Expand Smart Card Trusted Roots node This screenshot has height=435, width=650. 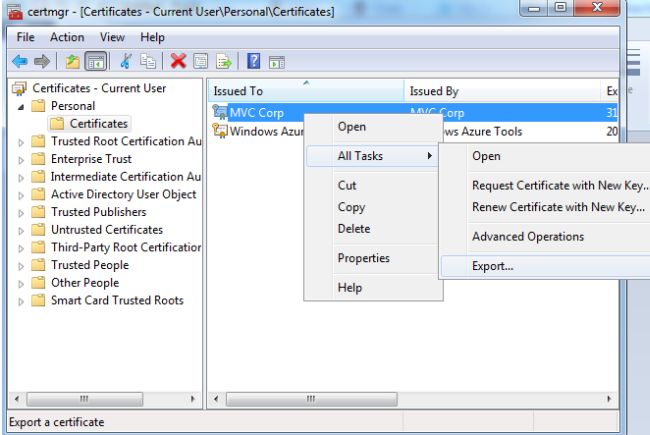click(21, 301)
